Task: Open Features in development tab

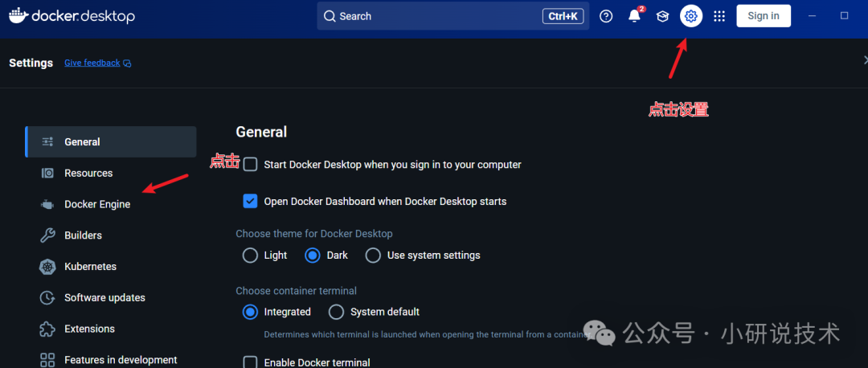Action: click(x=111, y=360)
